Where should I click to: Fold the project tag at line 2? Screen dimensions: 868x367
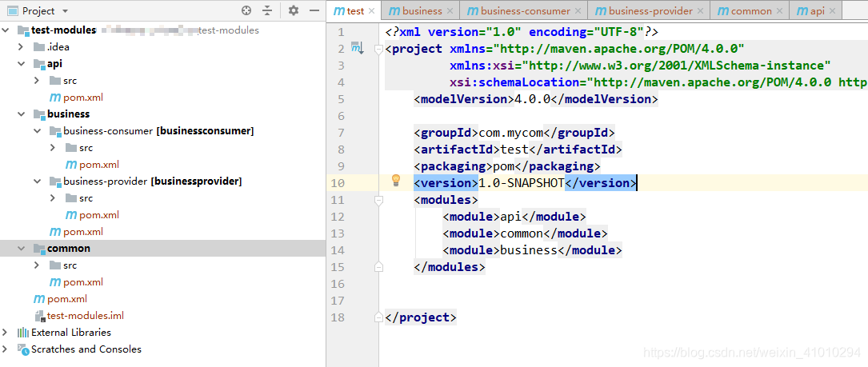[378, 50]
